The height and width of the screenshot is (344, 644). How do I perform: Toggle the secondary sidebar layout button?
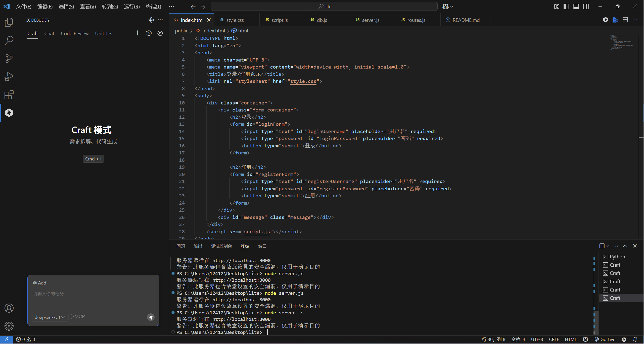(x=586, y=7)
